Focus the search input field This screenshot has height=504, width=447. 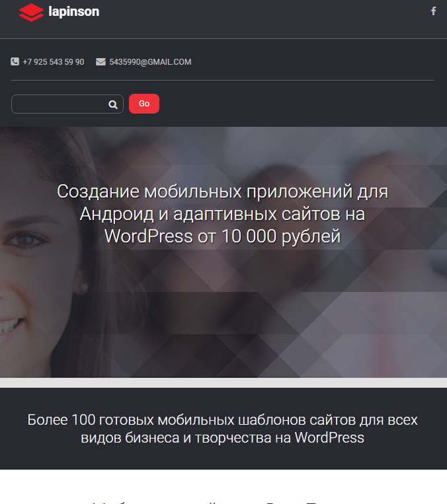click(67, 104)
